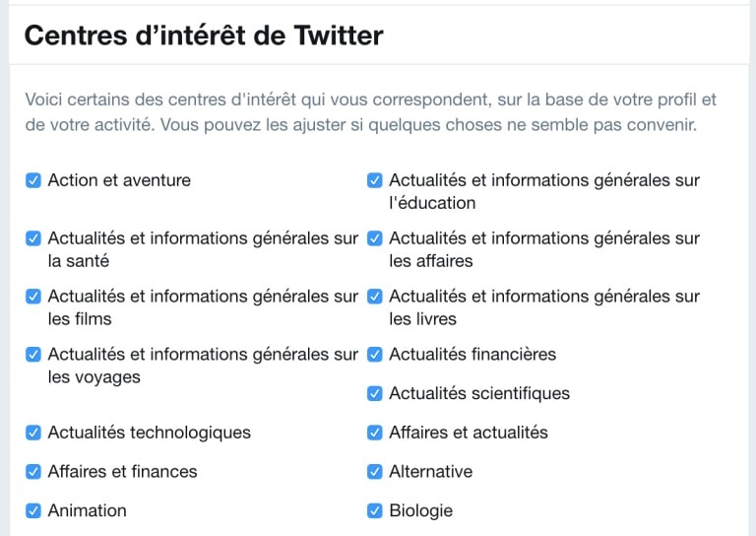Uncheck Affaires et actualités checkbox
The height and width of the screenshot is (536, 756).
[x=375, y=433]
